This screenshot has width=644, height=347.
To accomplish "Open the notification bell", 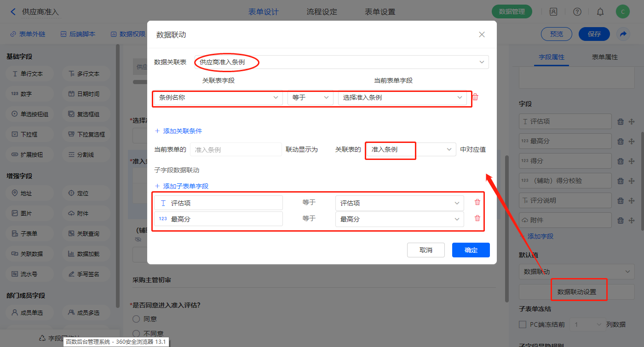I will 600,12.
